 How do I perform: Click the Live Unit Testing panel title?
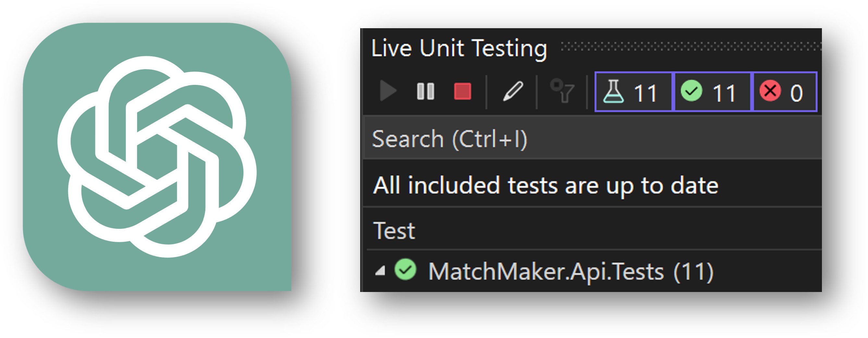[x=459, y=48]
